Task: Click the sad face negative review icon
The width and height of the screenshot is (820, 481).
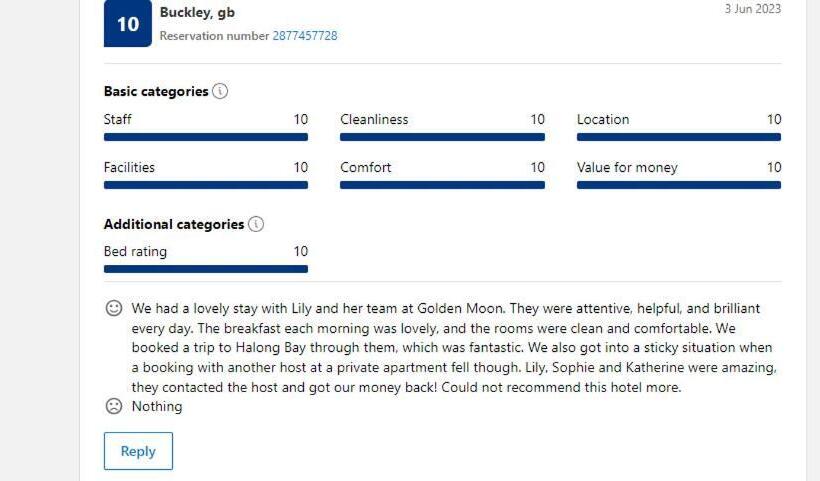Action: [x=114, y=406]
